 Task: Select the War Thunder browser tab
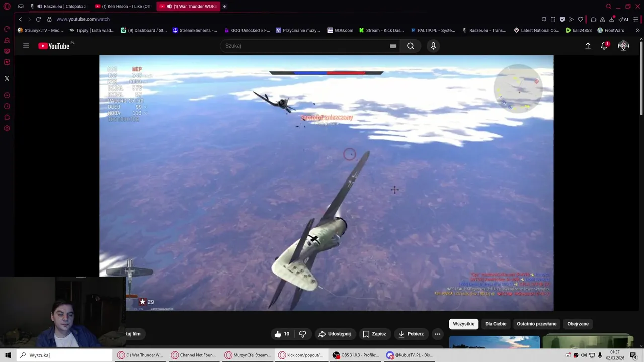pyautogui.click(x=189, y=6)
